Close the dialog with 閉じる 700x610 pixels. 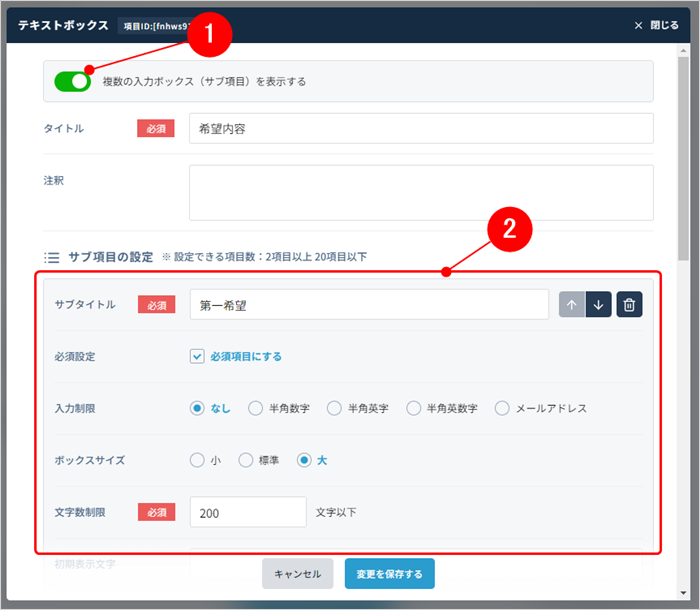(x=657, y=25)
